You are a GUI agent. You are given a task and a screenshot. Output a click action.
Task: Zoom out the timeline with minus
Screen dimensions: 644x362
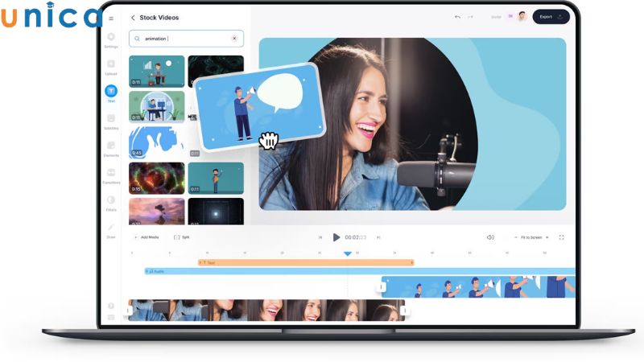(515, 237)
